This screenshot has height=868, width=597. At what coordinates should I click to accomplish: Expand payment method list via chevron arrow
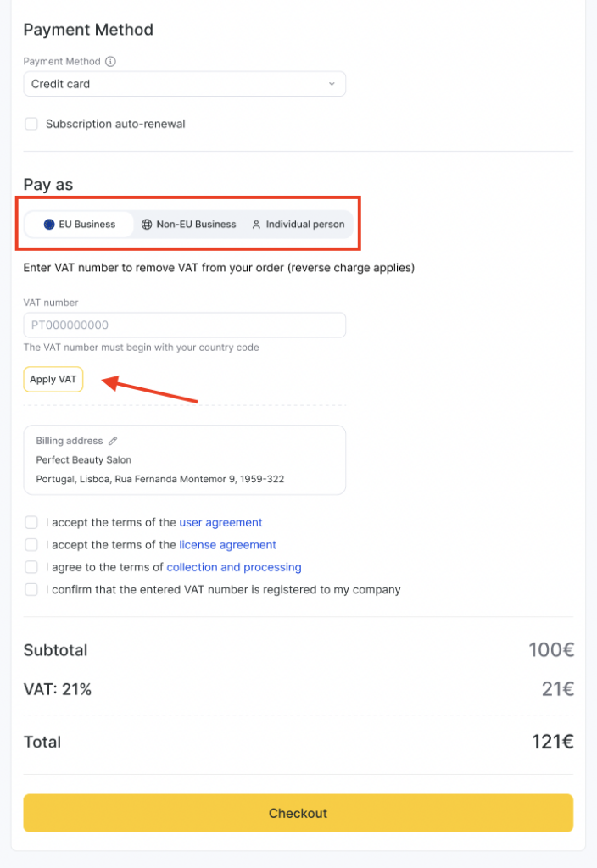coord(332,84)
